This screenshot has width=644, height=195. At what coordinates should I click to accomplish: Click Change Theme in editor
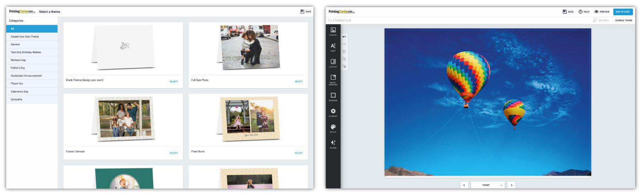[623, 21]
